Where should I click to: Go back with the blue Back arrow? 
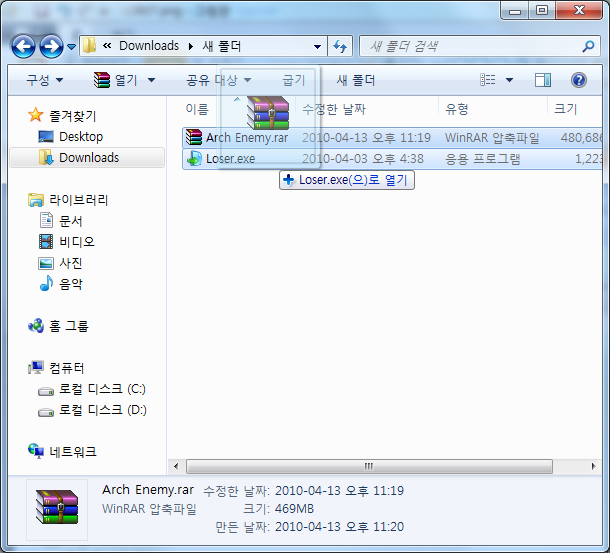pyautogui.click(x=23, y=47)
